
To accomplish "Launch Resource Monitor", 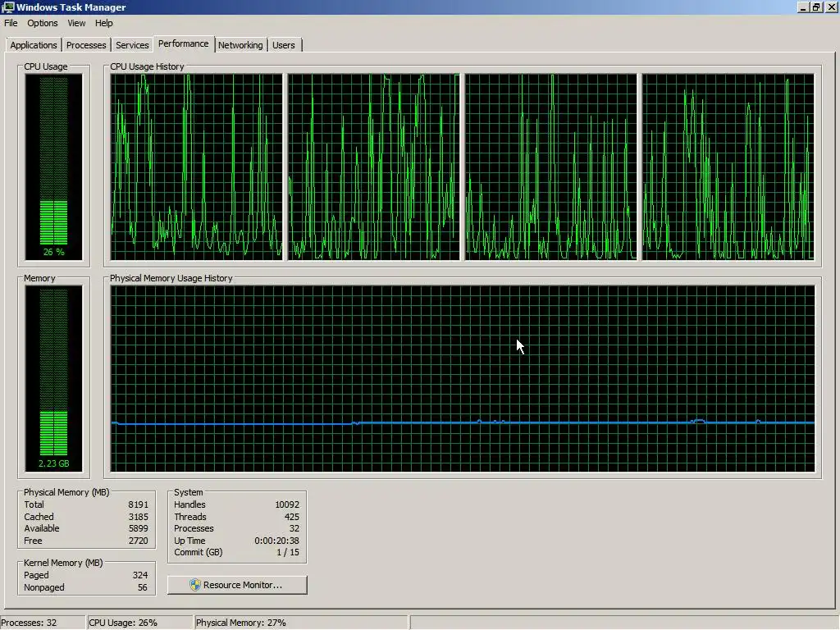I will pos(237,585).
